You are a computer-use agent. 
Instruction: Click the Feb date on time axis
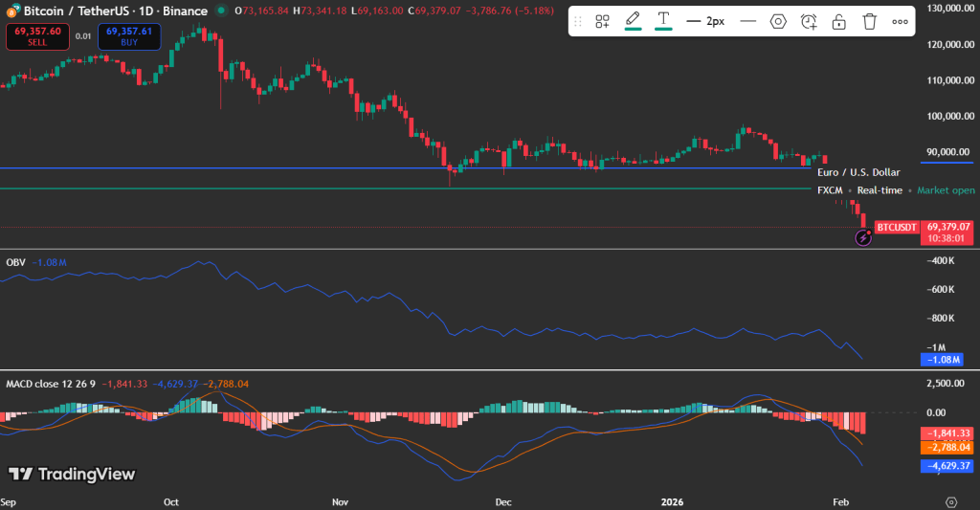point(840,502)
